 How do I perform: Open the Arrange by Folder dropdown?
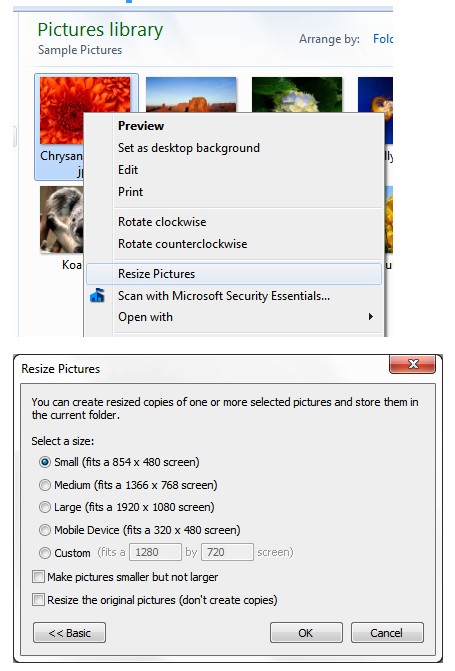(383, 39)
